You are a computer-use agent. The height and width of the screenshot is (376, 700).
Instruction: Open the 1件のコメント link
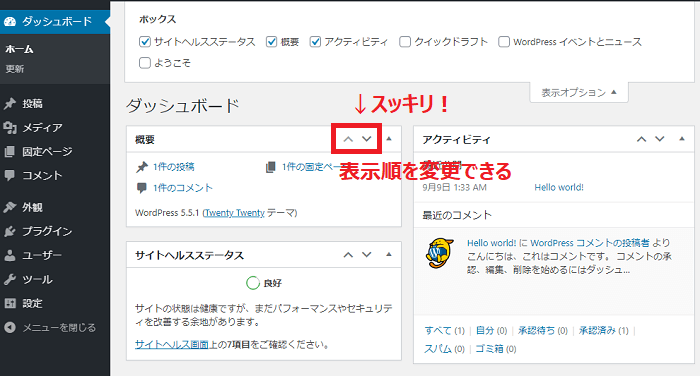point(183,188)
